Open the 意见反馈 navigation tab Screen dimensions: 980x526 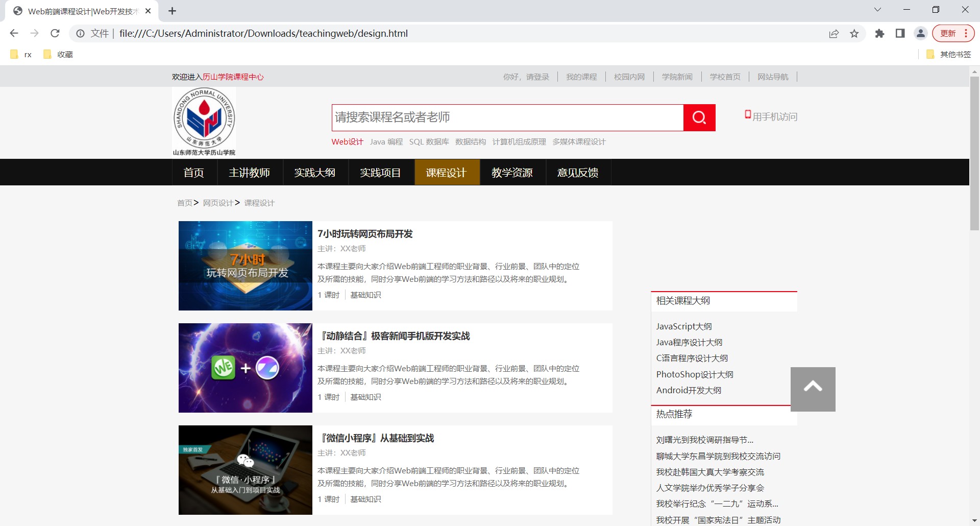(578, 173)
